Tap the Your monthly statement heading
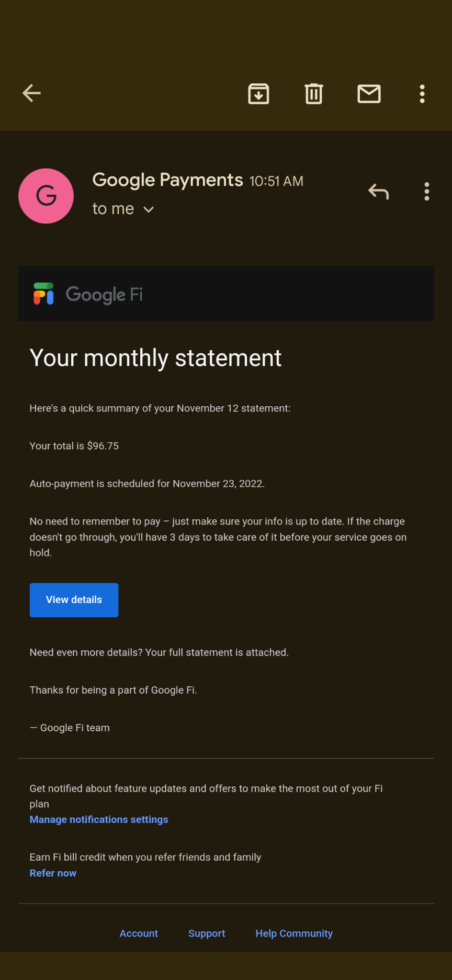 click(x=155, y=358)
